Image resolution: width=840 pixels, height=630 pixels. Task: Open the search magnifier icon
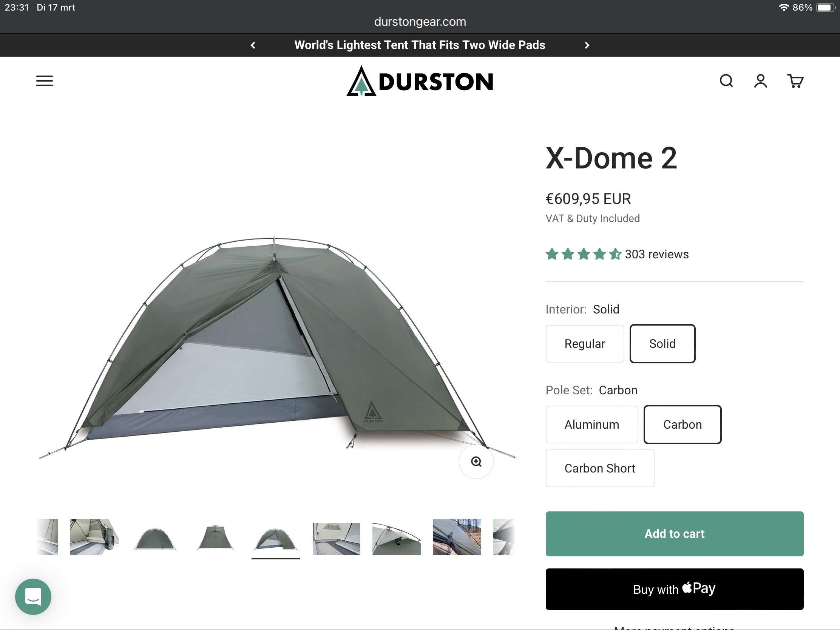pos(726,81)
